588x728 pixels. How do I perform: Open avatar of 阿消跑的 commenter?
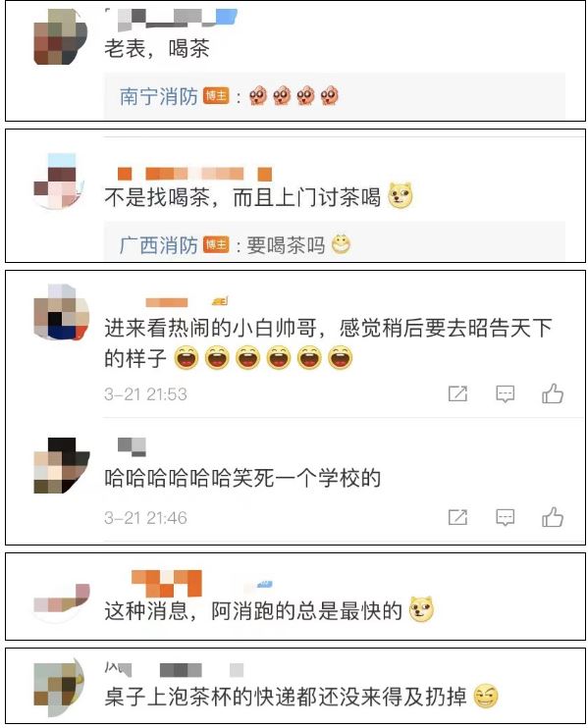[x=61, y=599]
